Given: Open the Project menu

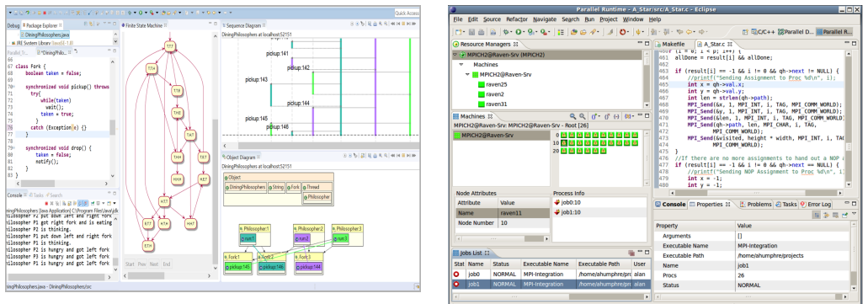Looking at the screenshot, I should click(x=609, y=19).
